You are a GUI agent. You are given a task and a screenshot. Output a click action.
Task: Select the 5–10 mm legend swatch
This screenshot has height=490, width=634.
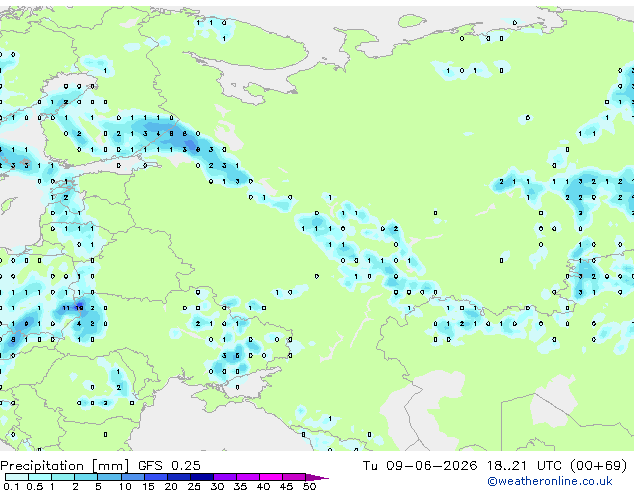click(110, 477)
